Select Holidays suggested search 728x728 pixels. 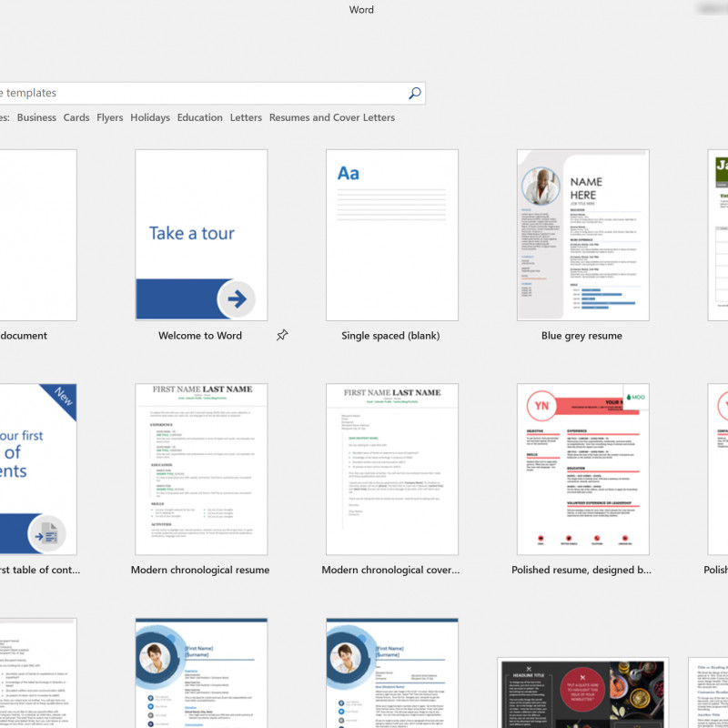tap(150, 117)
